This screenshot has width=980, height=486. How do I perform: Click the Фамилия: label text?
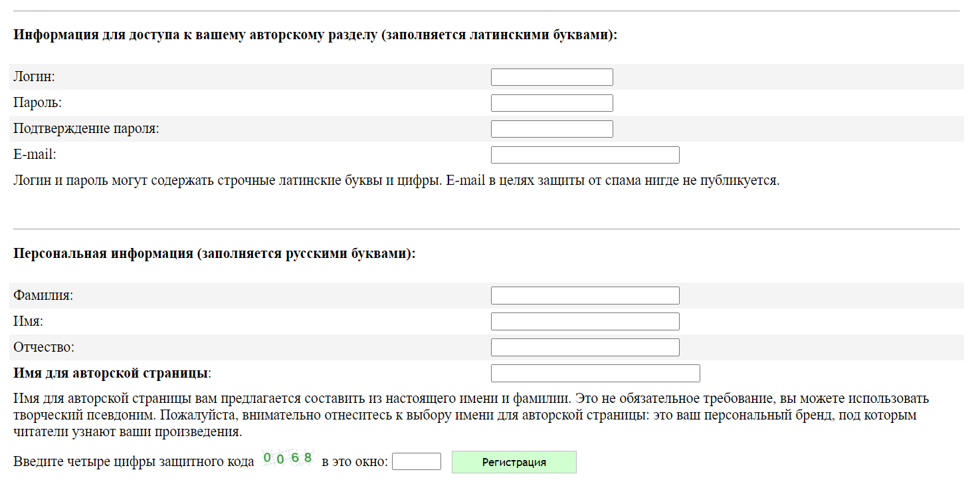click(43, 295)
